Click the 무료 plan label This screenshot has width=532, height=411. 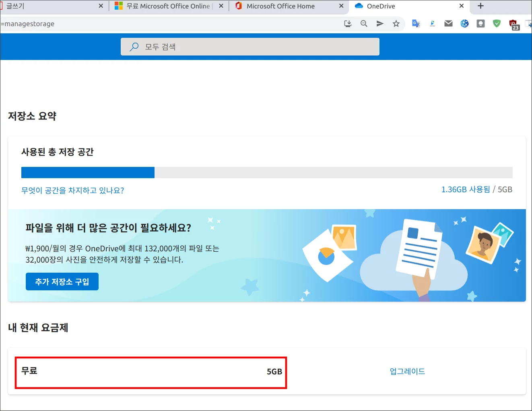(29, 370)
